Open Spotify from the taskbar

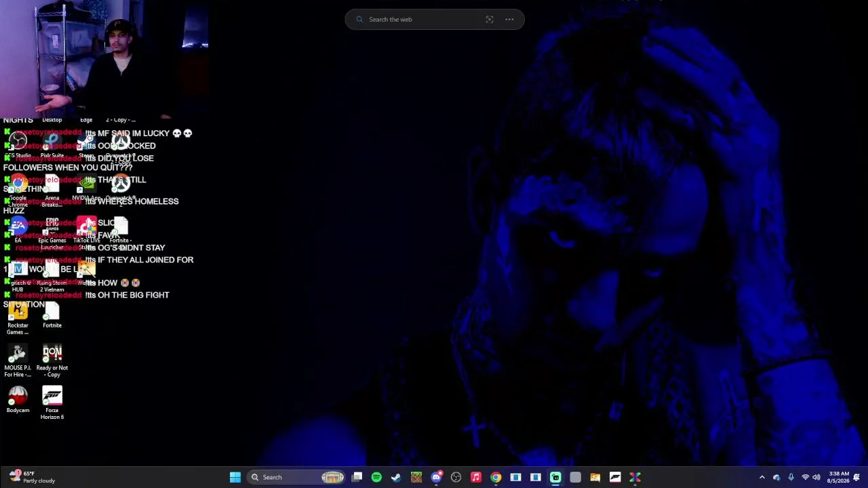click(x=376, y=477)
